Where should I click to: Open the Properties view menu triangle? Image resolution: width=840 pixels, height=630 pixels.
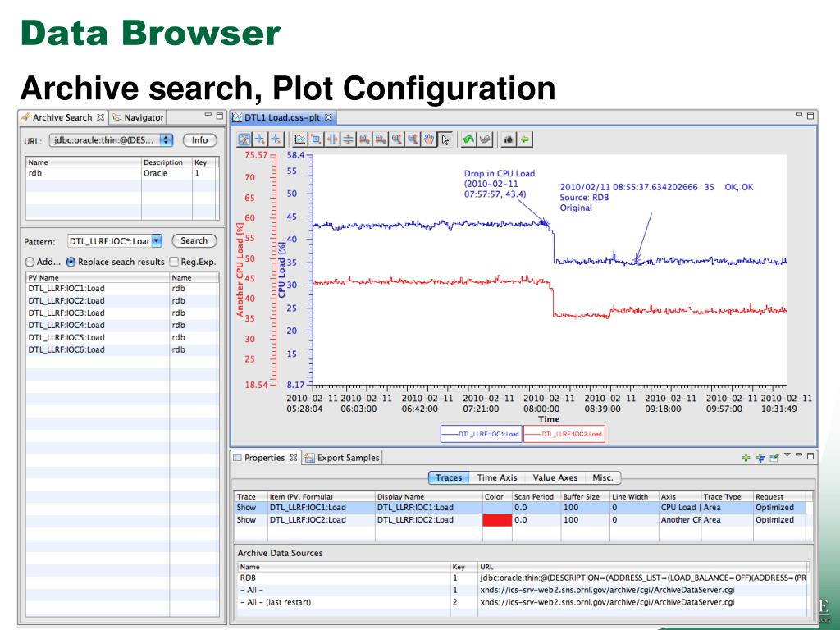(x=787, y=454)
